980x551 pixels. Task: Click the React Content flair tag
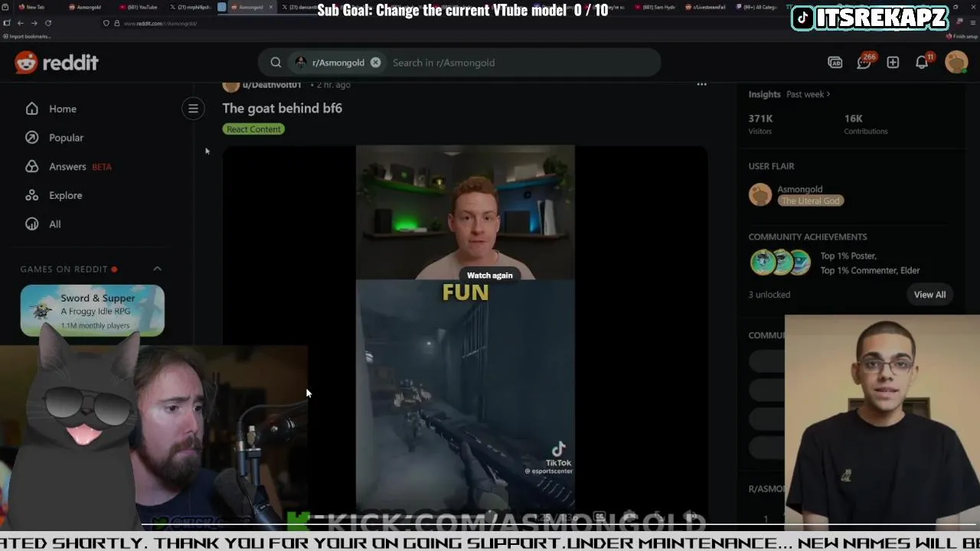coord(254,129)
